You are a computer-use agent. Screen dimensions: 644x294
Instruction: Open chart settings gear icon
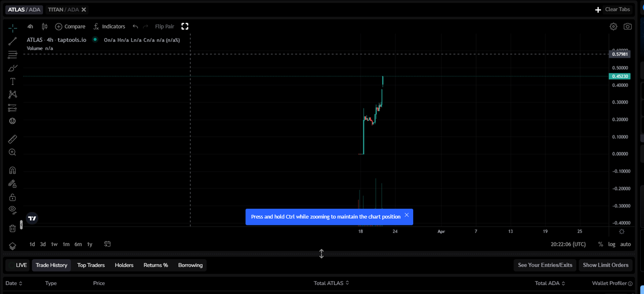[x=613, y=26]
